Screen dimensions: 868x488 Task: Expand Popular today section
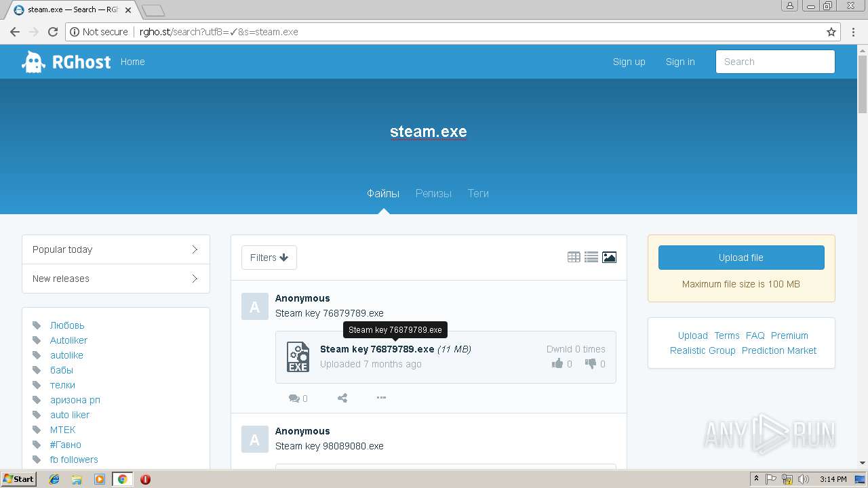point(116,249)
